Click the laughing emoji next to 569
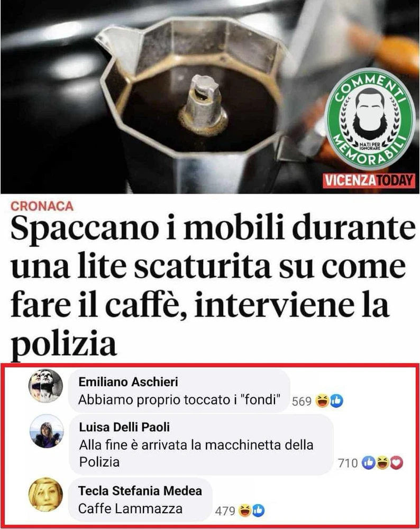This screenshot has height=529, width=420. click(x=322, y=401)
